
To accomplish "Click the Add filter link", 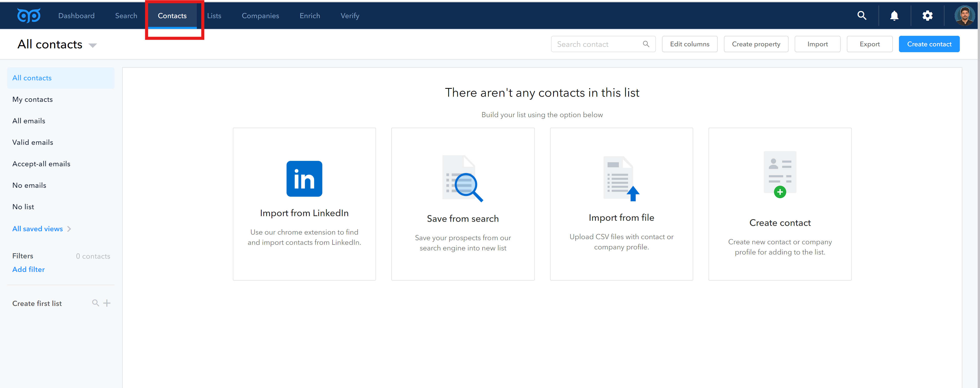I will click(29, 269).
